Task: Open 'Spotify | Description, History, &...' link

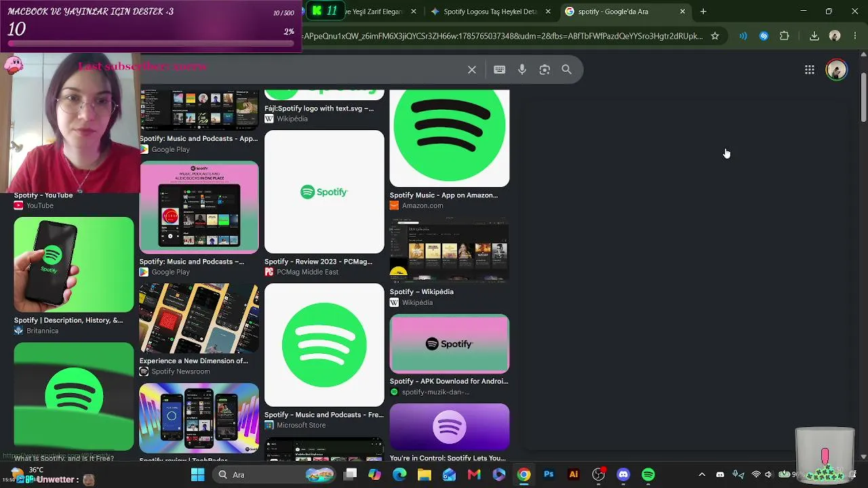Action: (68, 320)
